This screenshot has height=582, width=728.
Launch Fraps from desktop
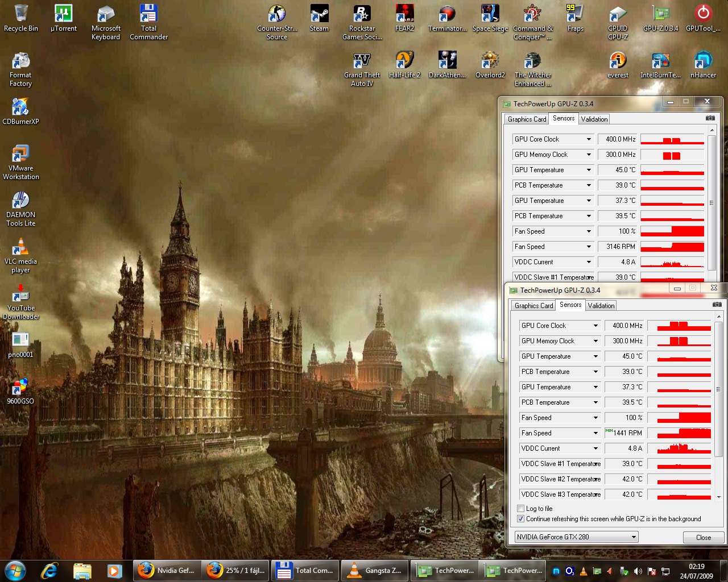[575, 18]
